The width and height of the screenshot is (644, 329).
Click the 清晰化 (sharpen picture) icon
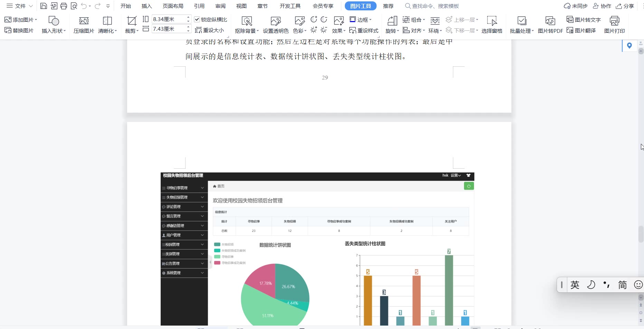107,21
